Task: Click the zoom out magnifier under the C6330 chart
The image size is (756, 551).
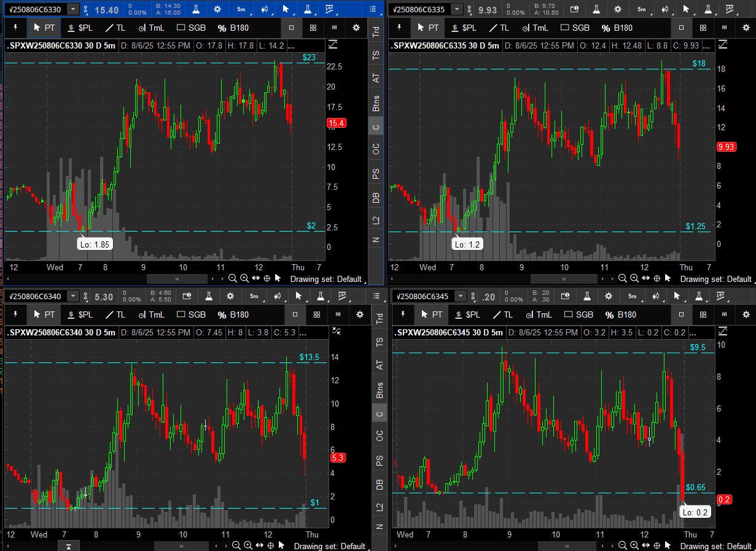Action: pyautogui.click(x=233, y=278)
